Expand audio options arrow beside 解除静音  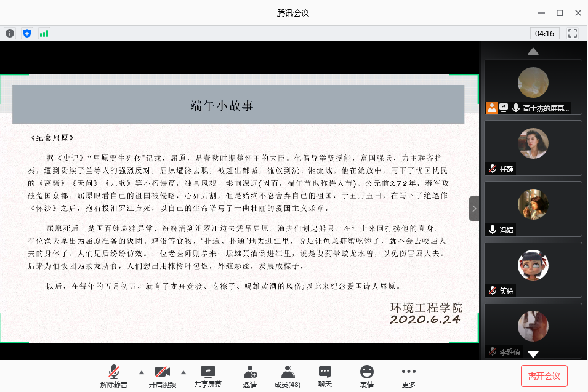(142, 372)
